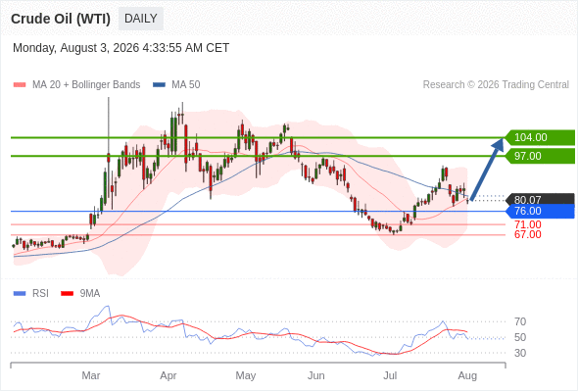Image resolution: width=578 pixels, height=392 pixels.
Task: Click the Jul label on the time axis
Action: 390,375
